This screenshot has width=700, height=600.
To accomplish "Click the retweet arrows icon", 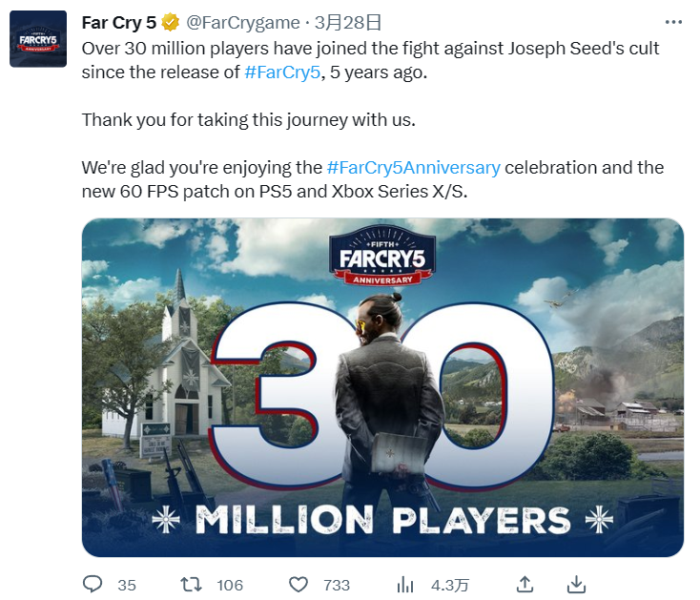I will point(191,585).
